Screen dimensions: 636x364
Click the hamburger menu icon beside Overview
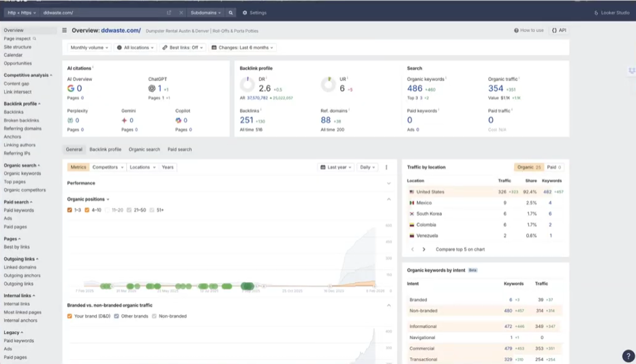65,31
